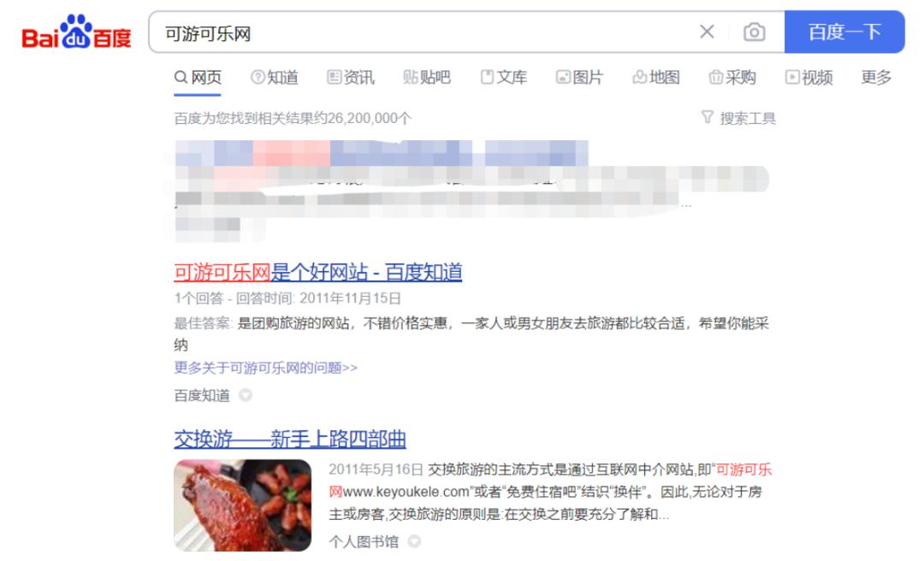Click the food thumbnail image
Screen dimensions: 924x561
pyautogui.click(x=243, y=505)
